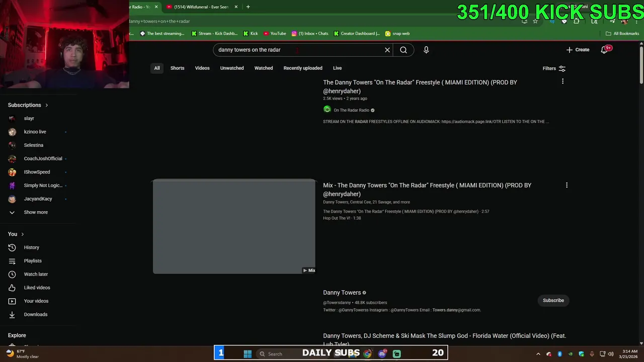This screenshot has width=644, height=362.
Task: Open the Playlists icon in the sidebar
Action: click(12, 261)
